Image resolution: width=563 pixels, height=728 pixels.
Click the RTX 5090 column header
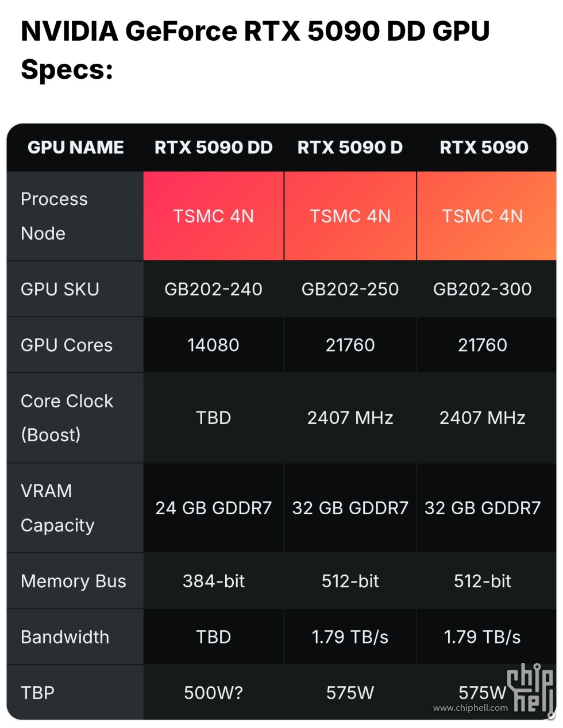[484, 148]
